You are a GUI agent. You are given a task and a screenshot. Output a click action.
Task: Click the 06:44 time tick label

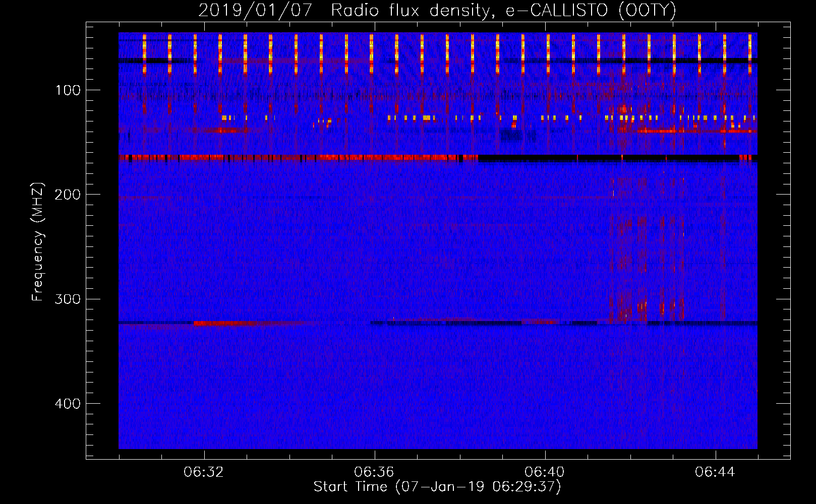(715, 472)
